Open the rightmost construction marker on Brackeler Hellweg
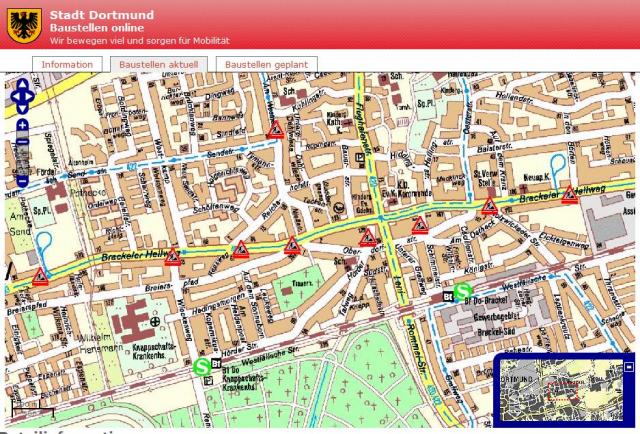This screenshot has width=640, height=434. coord(569,194)
